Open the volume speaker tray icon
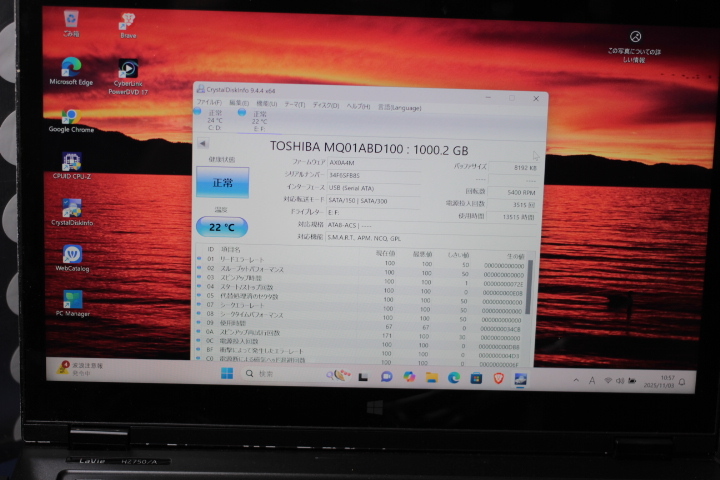The width and height of the screenshot is (720, 480). click(x=620, y=381)
